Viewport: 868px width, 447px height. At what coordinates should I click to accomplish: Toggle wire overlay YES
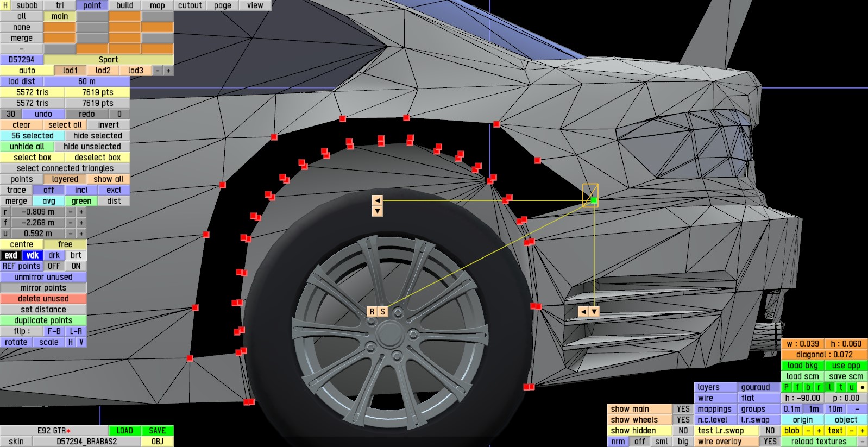point(770,442)
